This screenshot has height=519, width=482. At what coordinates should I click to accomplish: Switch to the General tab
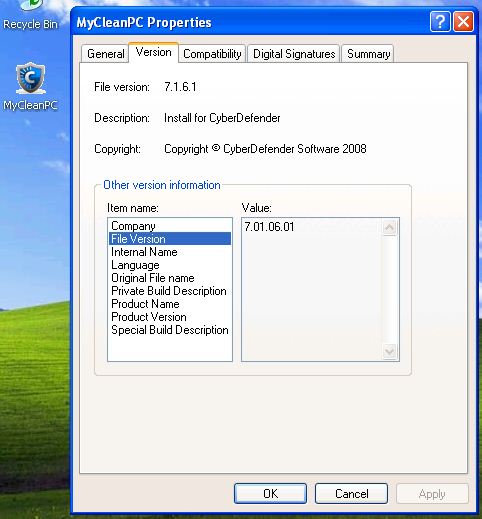pyautogui.click(x=105, y=54)
